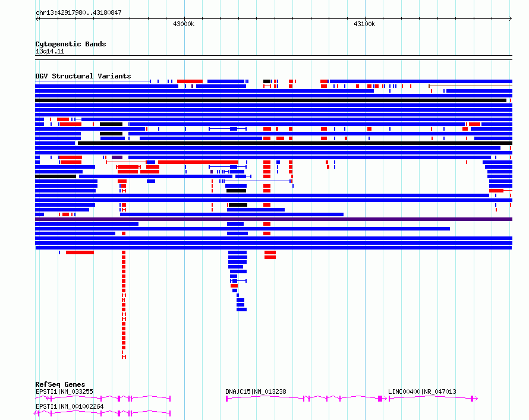Select the wide red variant below the blue rows at left

[80, 252]
